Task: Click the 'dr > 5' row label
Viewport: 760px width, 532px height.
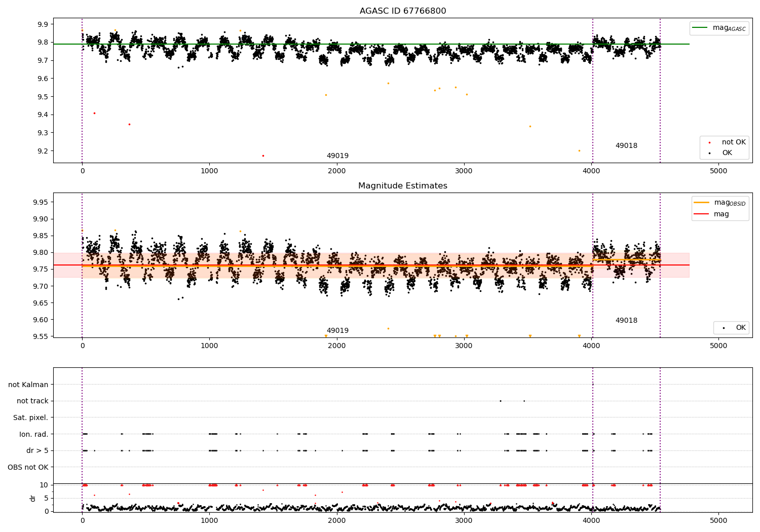Action: (x=37, y=450)
